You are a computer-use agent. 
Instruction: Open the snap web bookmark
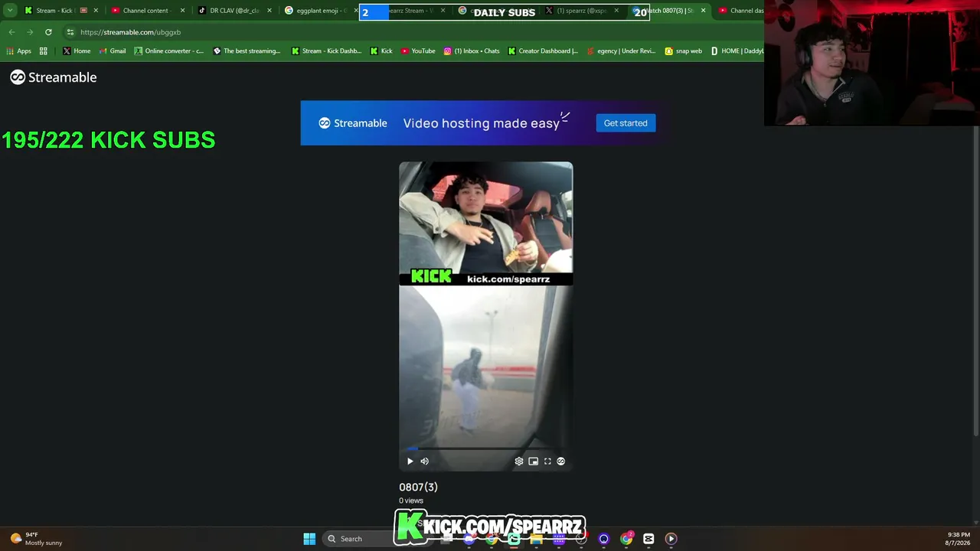coord(683,51)
